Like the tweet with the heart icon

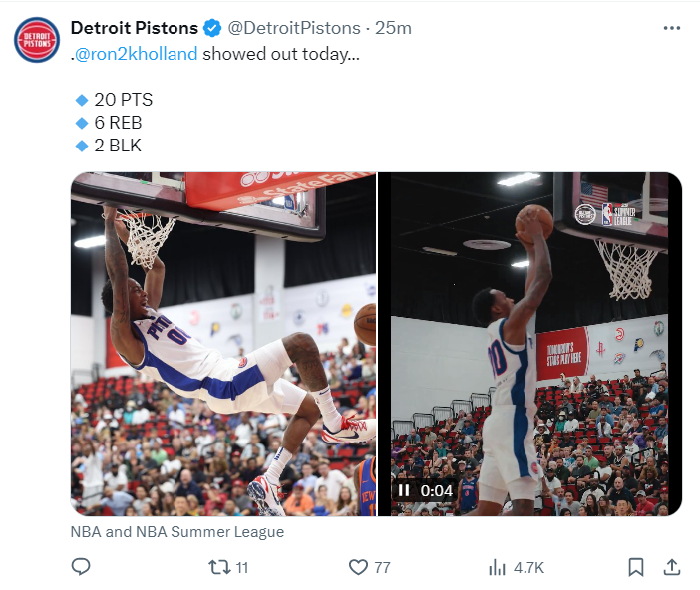point(359,567)
